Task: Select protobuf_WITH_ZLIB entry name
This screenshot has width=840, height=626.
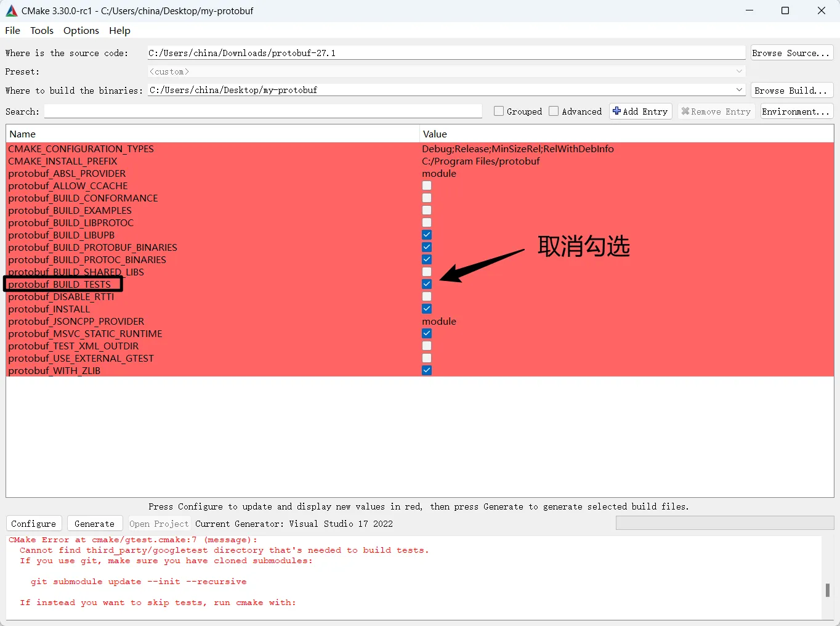Action: click(54, 370)
